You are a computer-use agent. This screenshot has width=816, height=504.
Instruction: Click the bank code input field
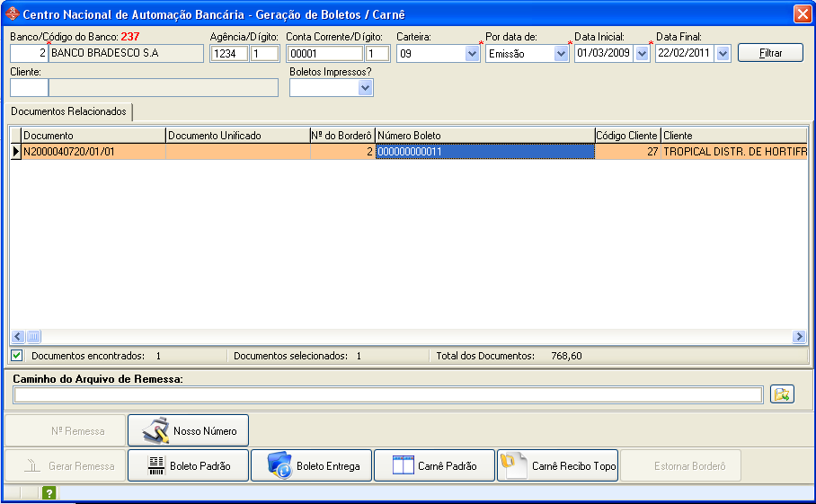[29, 53]
